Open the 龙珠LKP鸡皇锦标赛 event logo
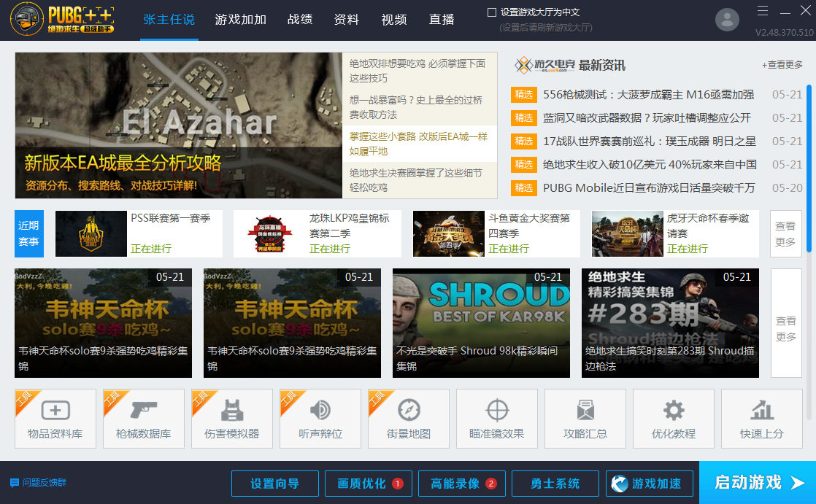This screenshot has height=504, width=816. [x=269, y=233]
